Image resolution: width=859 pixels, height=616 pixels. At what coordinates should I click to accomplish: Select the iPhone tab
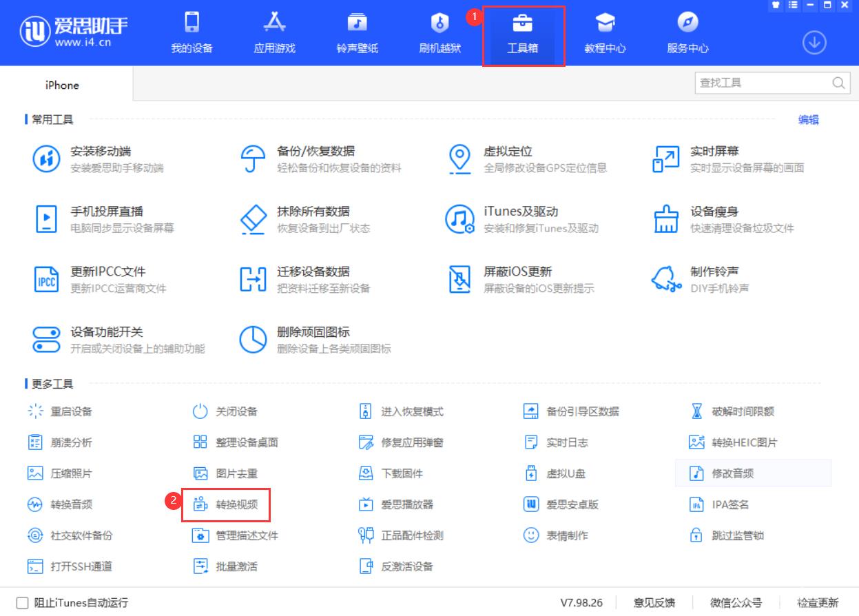click(x=61, y=85)
